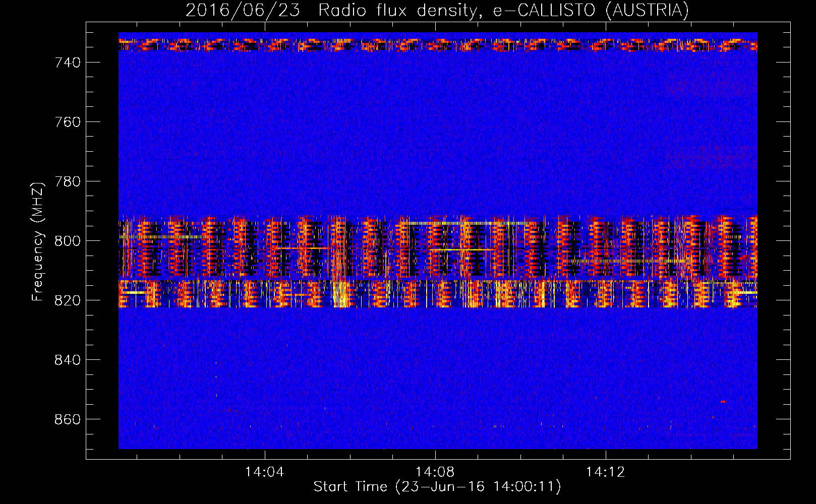The image size is (816, 504).
Task: Click the 800 frequency tick label
Action: 68,241
